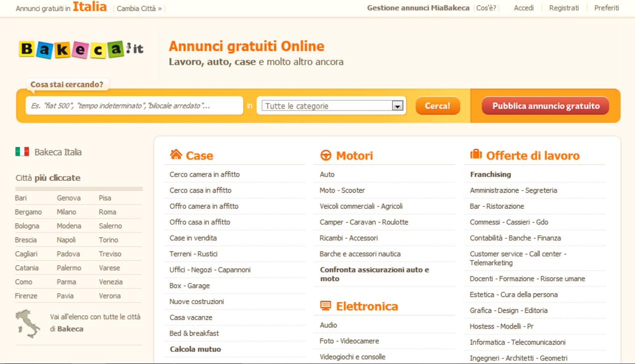Viewport: 635px width, 364px height.
Task: Click Pubblica annuncio gratuito button
Action: tap(546, 106)
